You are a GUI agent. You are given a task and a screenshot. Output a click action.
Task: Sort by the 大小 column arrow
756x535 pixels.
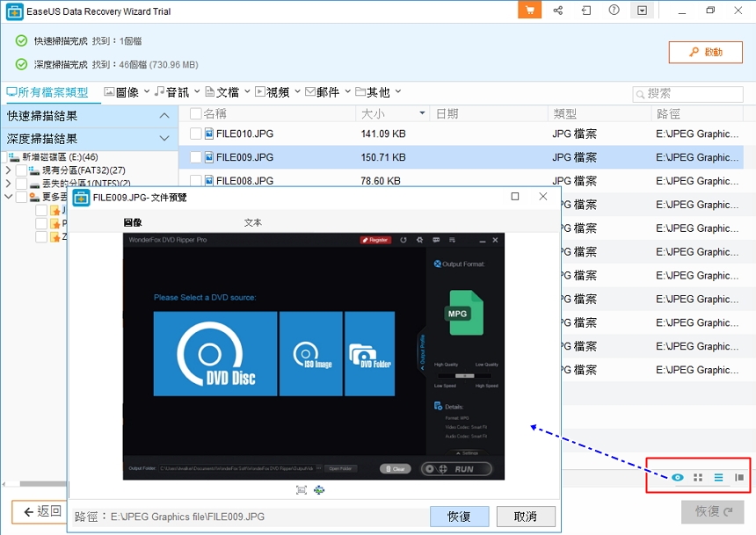422,113
